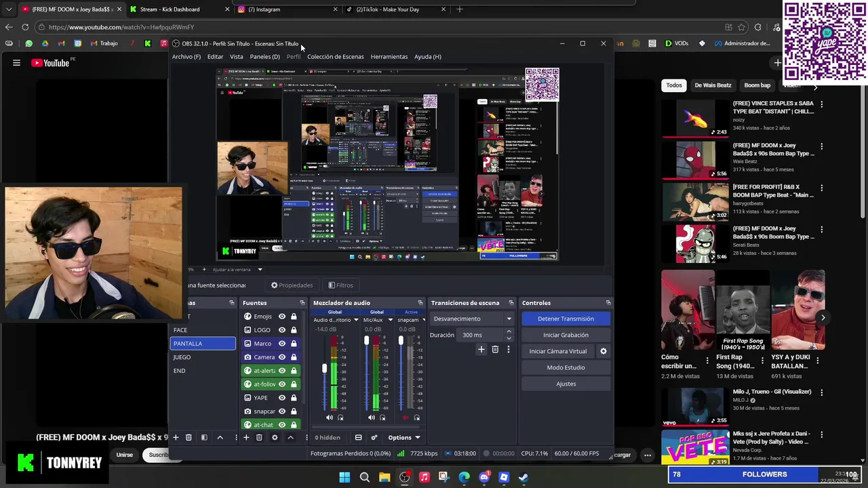Unlock the at-follow source lock icon
868x488 pixels.
coord(294,384)
